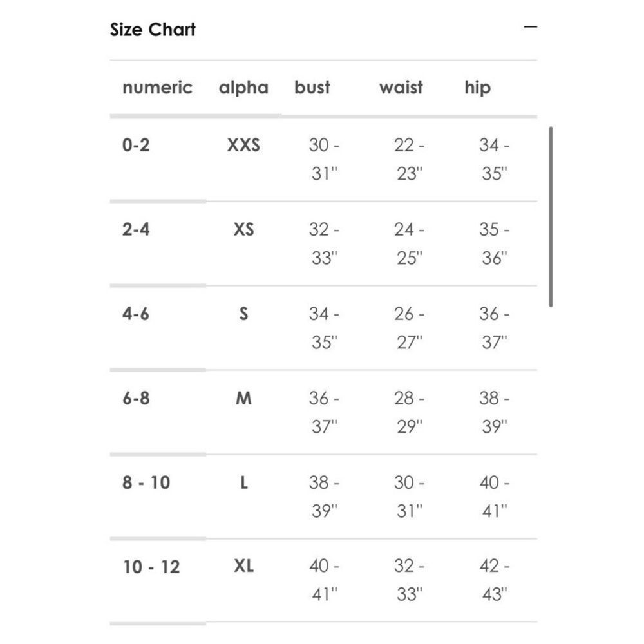644x644 pixels.
Task: Select the 10 - 12 numeric size cell
Action: (151, 567)
